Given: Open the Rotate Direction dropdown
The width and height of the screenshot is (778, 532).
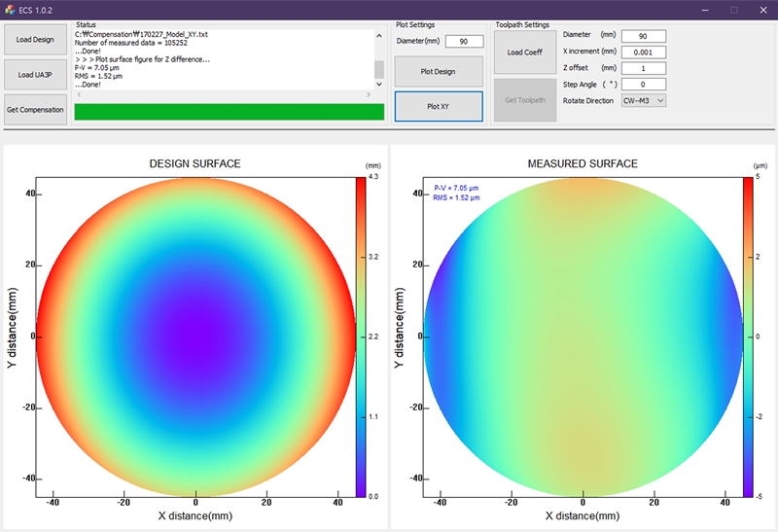Looking at the screenshot, I should coord(644,100).
